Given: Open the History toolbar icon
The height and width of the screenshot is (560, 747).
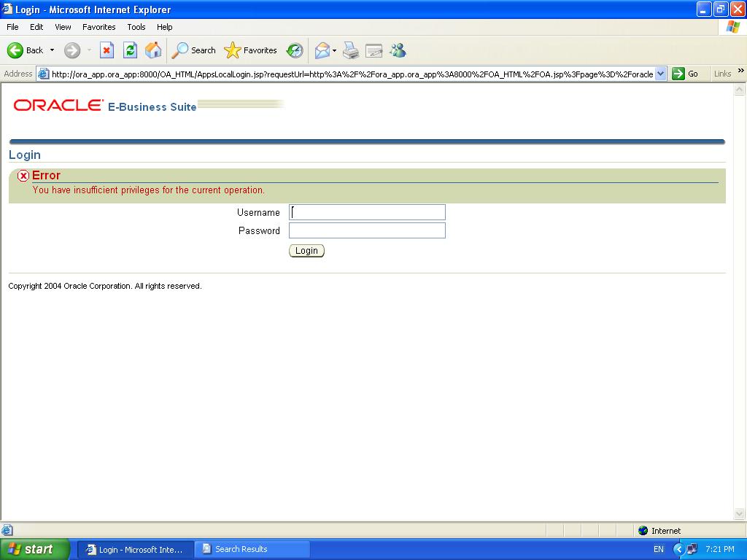Looking at the screenshot, I should point(295,50).
